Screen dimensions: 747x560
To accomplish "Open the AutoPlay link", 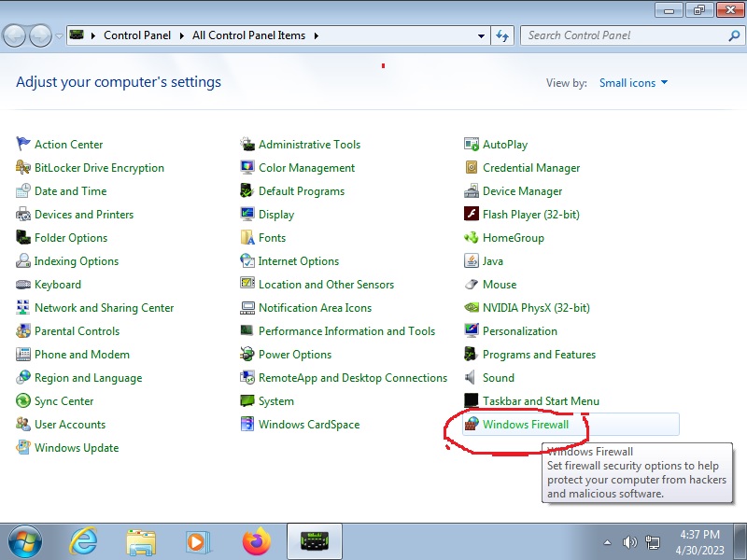I will 505,145.
